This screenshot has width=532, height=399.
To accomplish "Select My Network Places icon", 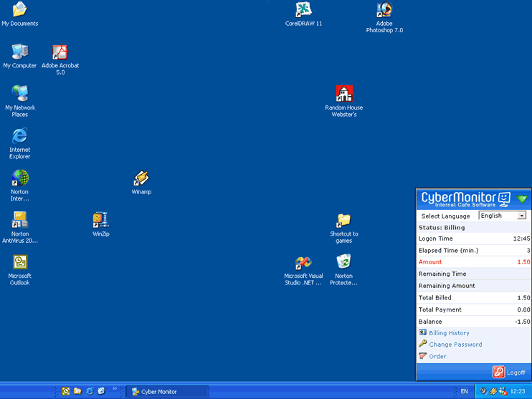I will pyautogui.click(x=20, y=101).
